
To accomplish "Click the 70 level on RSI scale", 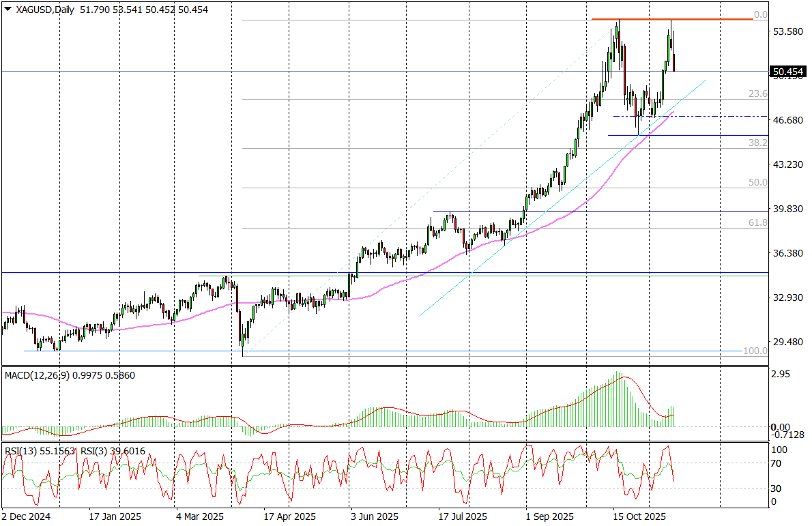I will (777, 463).
